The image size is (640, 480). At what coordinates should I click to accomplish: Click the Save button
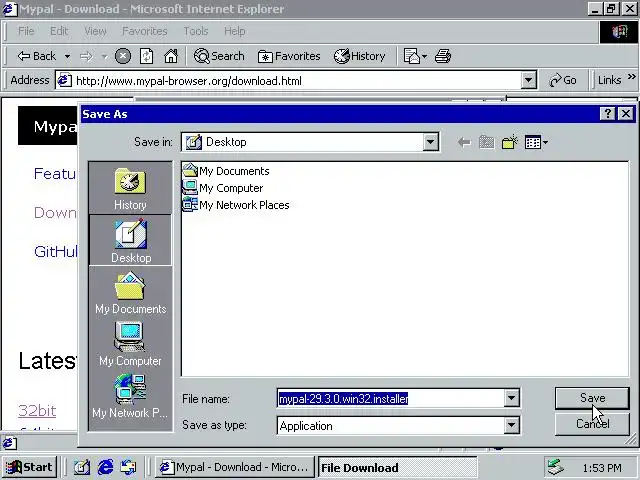coord(592,398)
